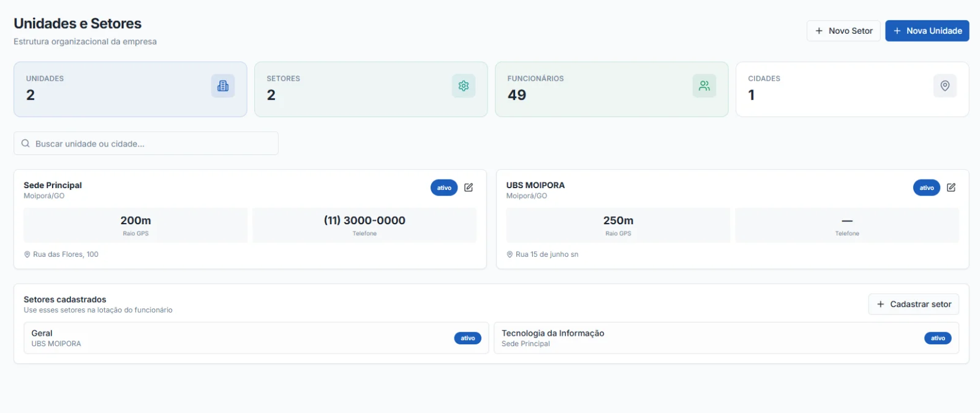Viewport: 980px width, 413px height.
Task: Select the Cidades summary card
Action: point(853,89)
